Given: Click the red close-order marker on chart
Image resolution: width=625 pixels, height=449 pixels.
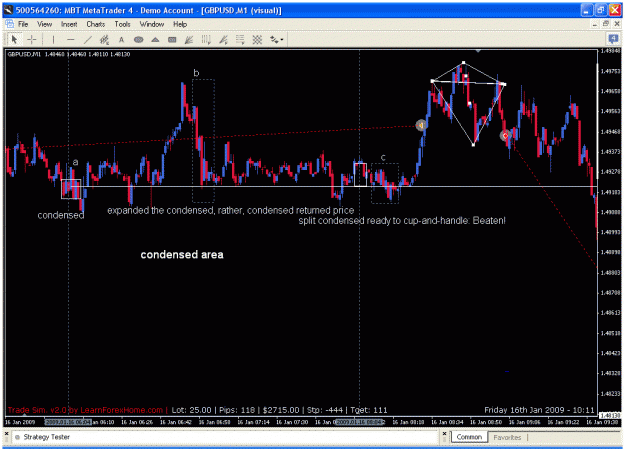Looking at the screenshot, I should point(505,136).
